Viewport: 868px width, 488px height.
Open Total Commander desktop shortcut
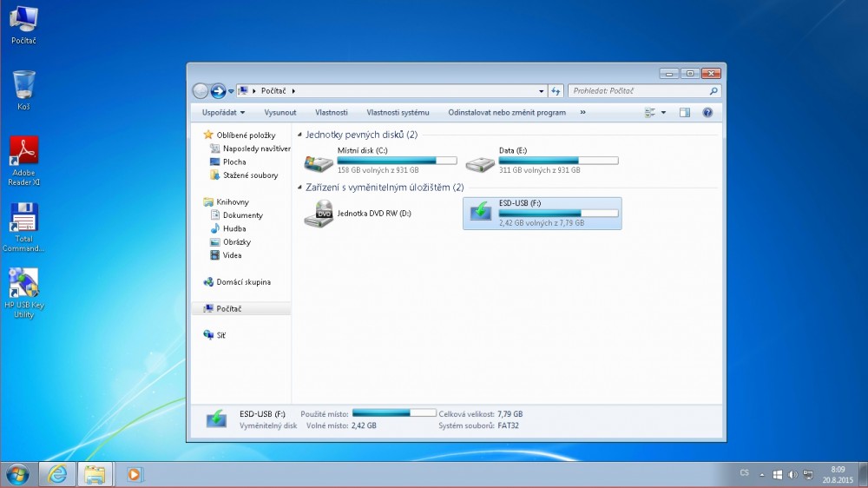23,218
